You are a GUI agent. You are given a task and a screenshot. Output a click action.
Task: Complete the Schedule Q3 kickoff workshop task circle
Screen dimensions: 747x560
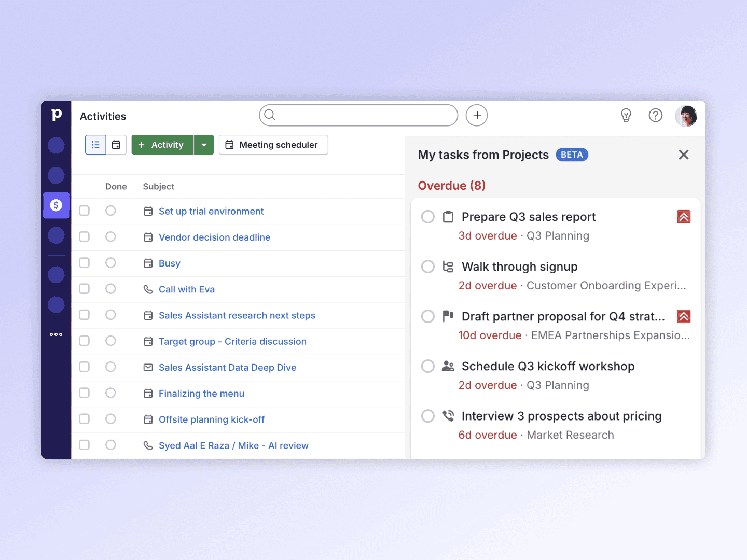pyautogui.click(x=428, y=366)
